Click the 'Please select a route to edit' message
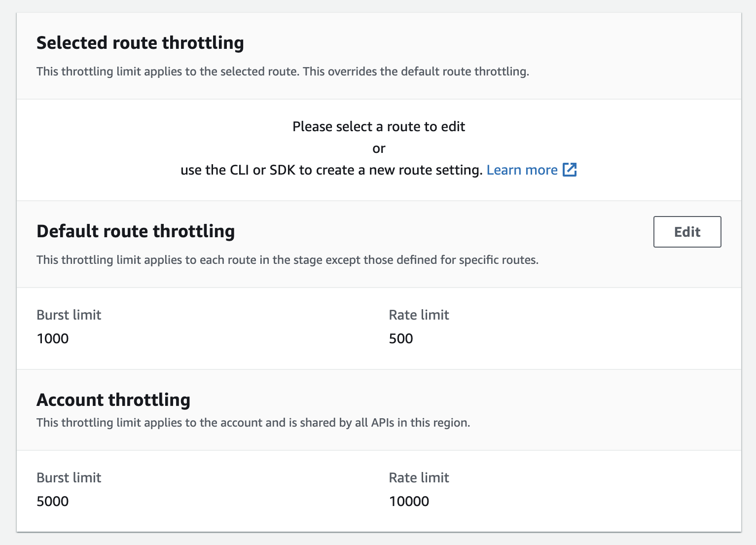Screen dimensions: 756x545 pos(378,127)
